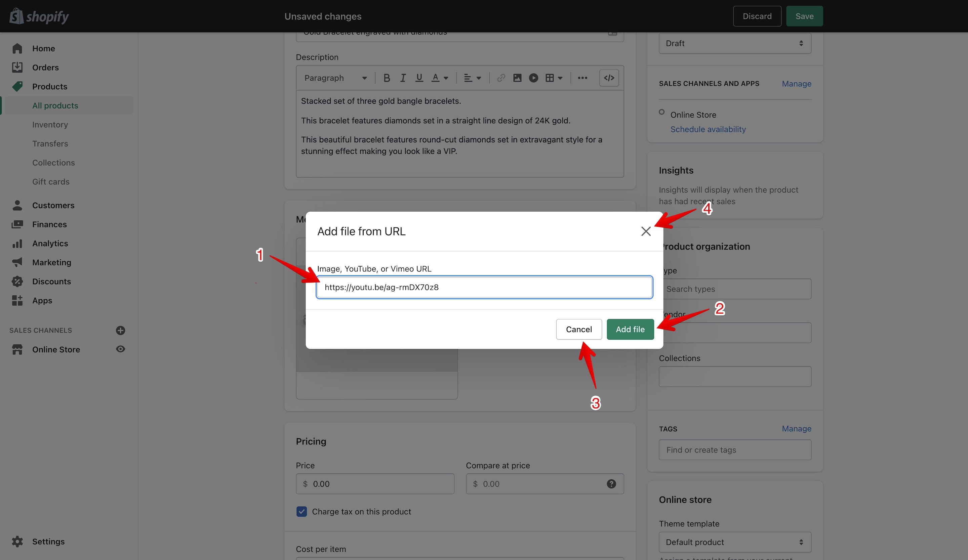Click Manage link for tags
The height and width of the screenshot is (560, 968).
pyautogui.click(x=796, y=429)
